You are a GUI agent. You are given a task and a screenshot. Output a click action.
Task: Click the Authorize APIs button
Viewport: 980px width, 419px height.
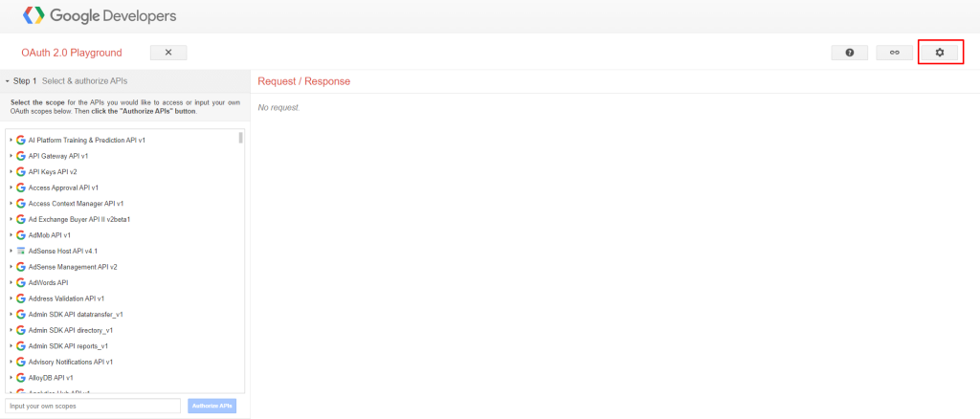click(212, 406)
